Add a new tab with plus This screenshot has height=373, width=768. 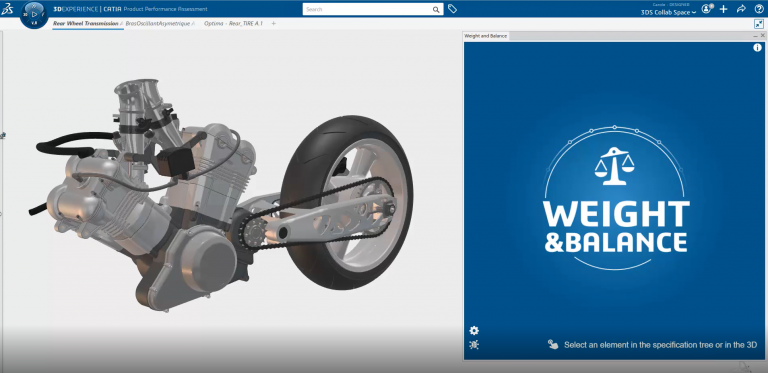(273, 23)
